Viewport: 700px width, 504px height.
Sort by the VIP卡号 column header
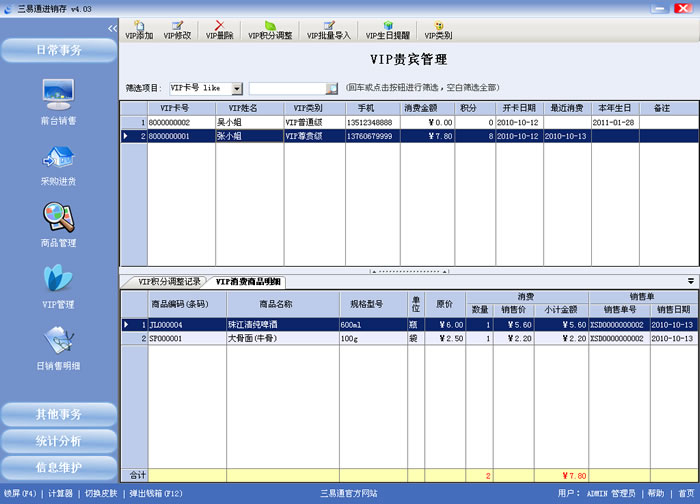pyautogui.click(x=181, y=108)
